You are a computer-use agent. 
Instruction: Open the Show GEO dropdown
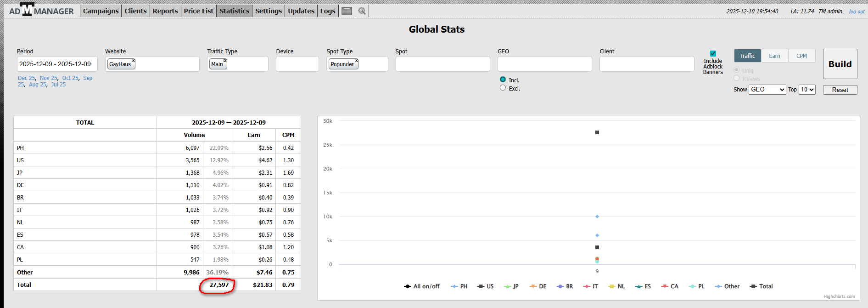[x=767, y=90]
